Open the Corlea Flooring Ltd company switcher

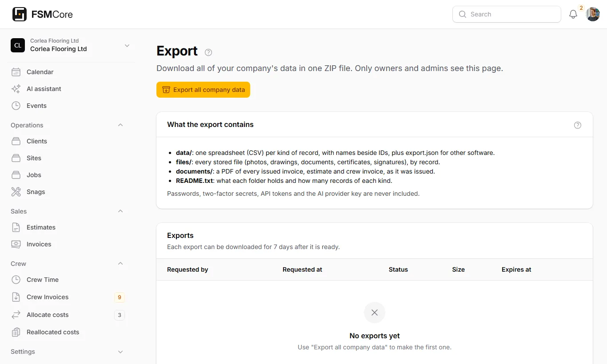[71, 45]
